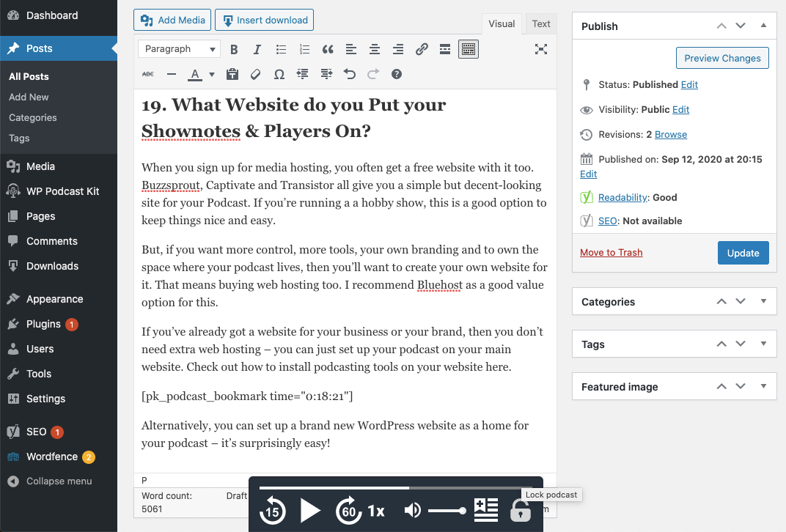Insert special character with Omega icon

279,74
